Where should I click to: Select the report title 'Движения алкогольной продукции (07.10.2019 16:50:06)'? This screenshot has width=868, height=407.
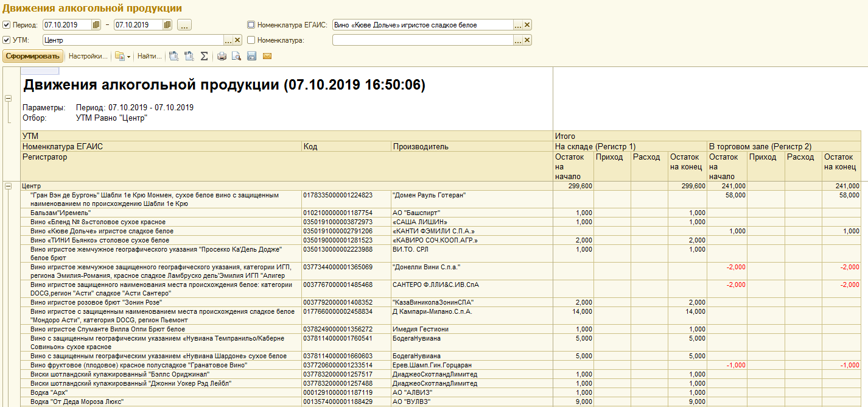coord(224,85)
